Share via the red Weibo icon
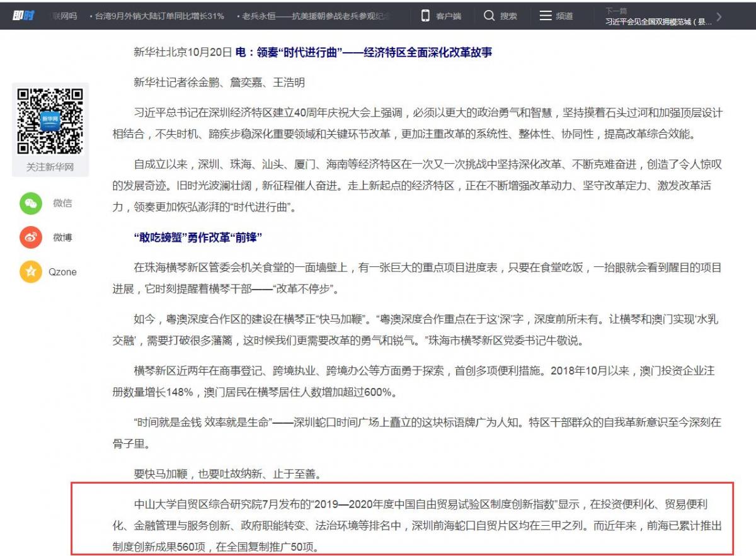The width and height of the screenshot is (756, 556). [30, 237]
